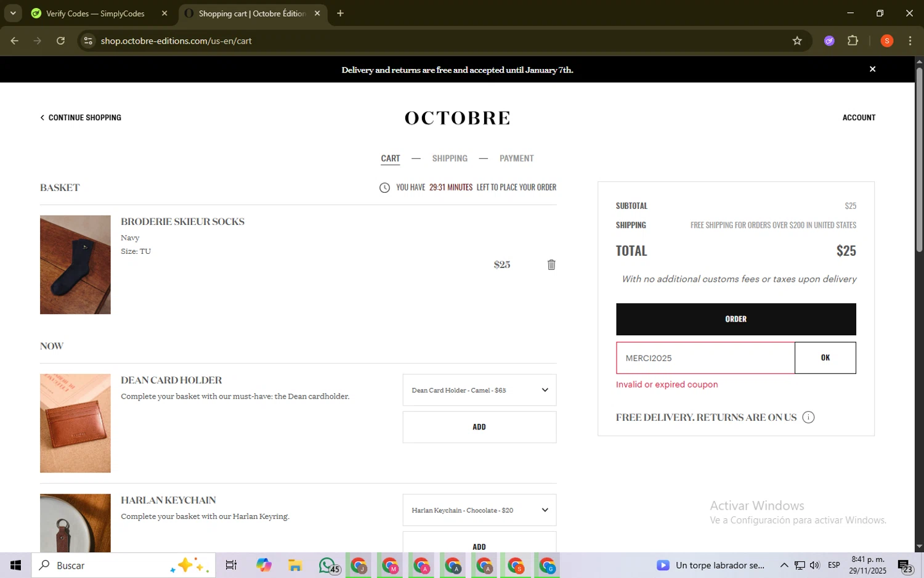924x578 pixels.
Task: Expand the Harlan Keychain variant dropdown
Action: (479, 510)
